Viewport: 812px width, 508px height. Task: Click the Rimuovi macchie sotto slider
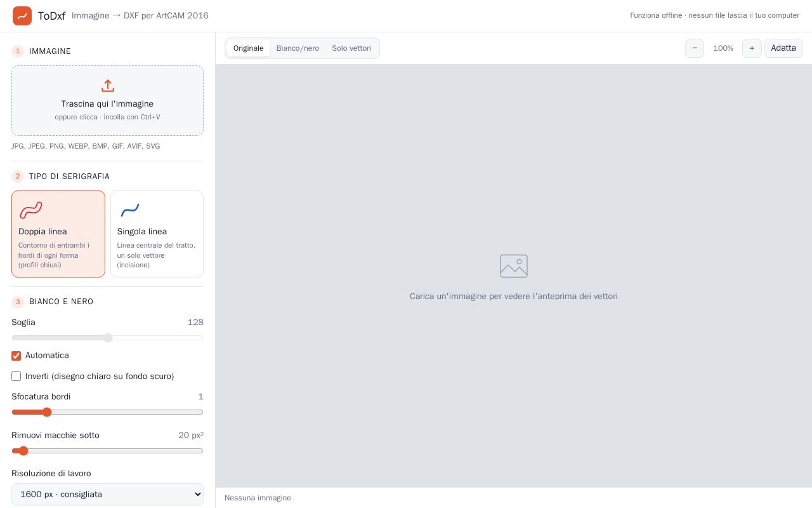[x=107, y=451]
